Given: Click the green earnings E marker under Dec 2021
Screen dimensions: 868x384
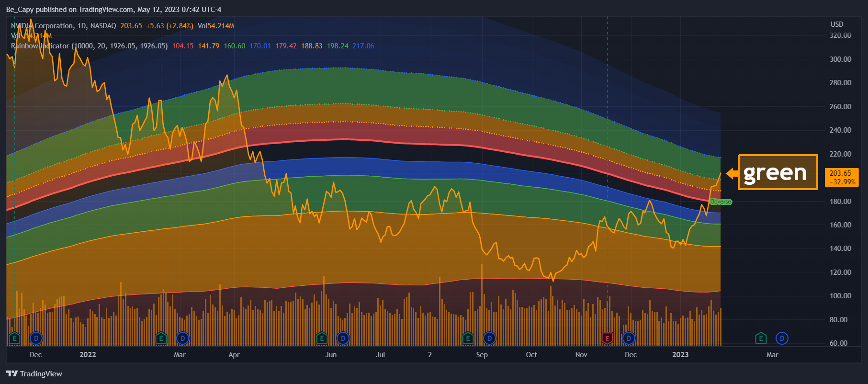Looking at the screenshot, I should click(x=14, y=339).
